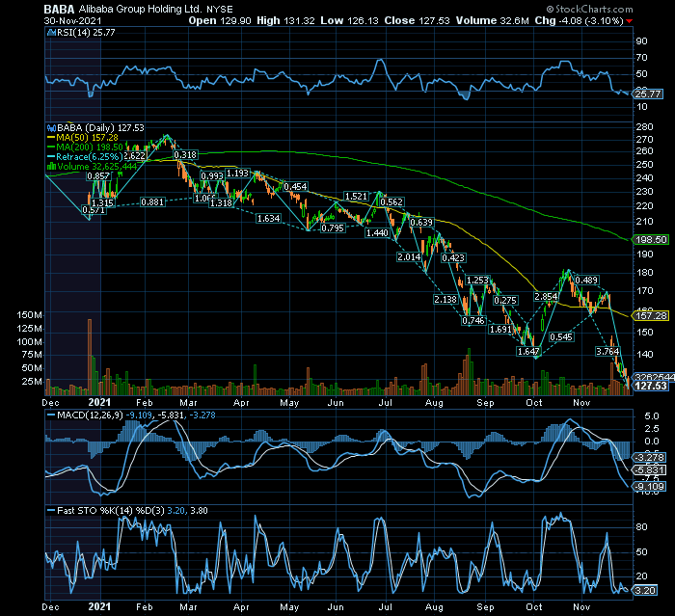Select the BABA ticker symbol in header
The height and width of the screenshot is (616, 675).
(59, 9)
